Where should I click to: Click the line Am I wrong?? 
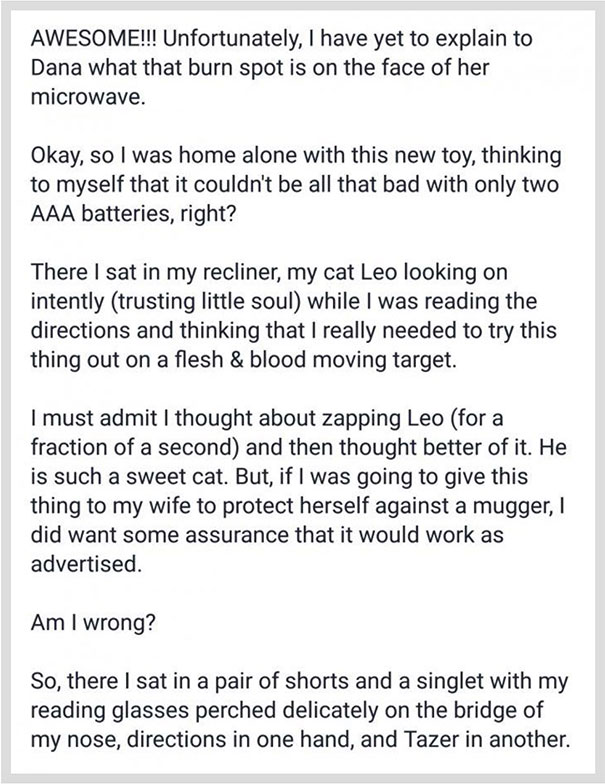[x=94, y=623]
